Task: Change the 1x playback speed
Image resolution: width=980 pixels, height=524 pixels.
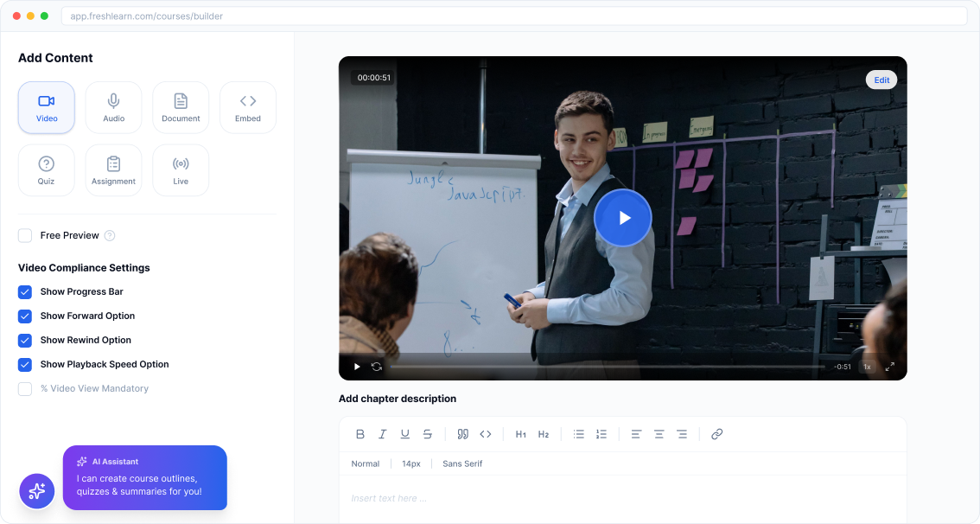Action: 867,367
